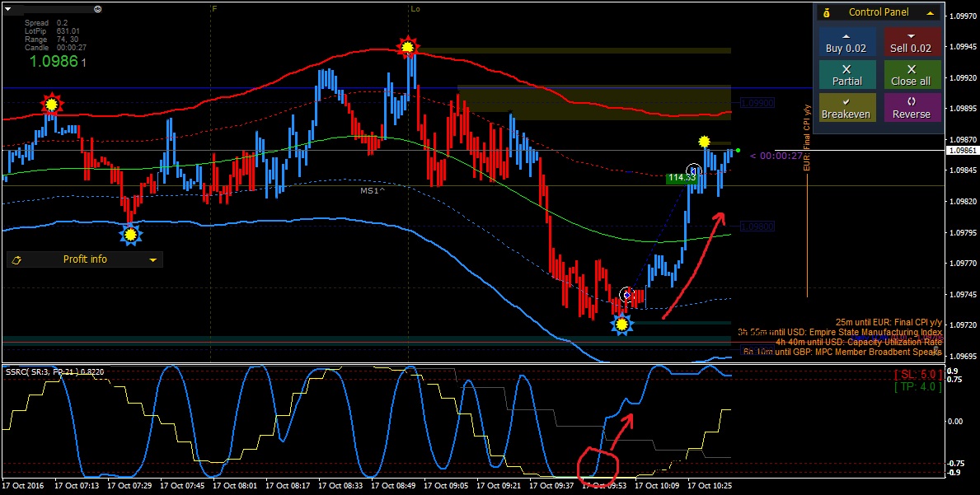Click the current price tag 1.09861
Screen dimensions: 980x495
(x=963, y=151)
